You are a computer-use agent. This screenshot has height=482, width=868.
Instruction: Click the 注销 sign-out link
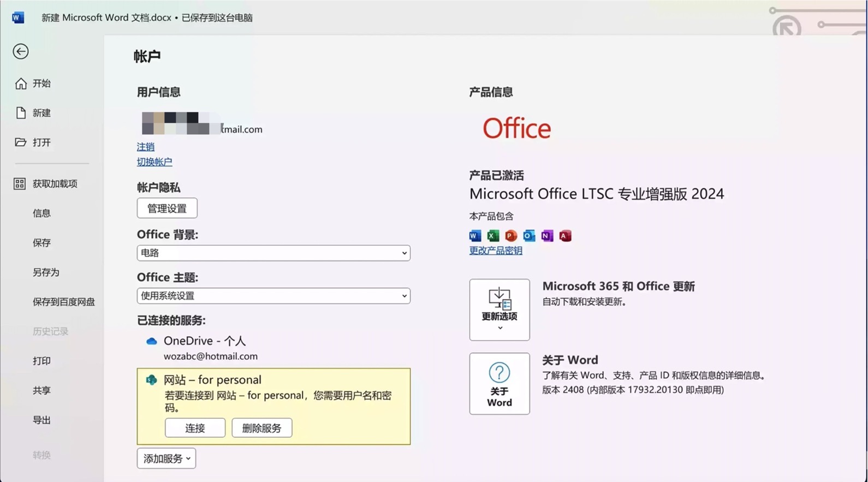click(146, 147)
